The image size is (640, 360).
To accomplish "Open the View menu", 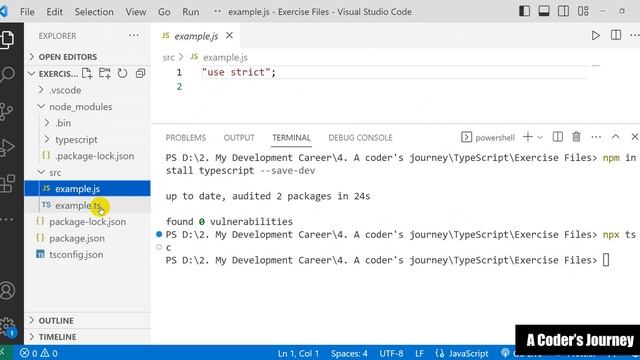I will 136,11.
